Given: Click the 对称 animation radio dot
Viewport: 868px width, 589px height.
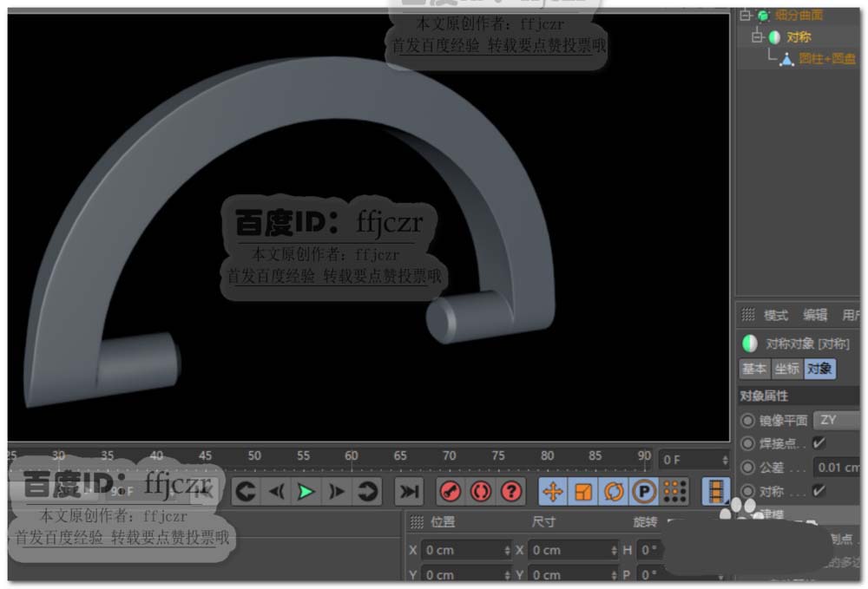Looking at the screenshot, I should coord(747,491).
